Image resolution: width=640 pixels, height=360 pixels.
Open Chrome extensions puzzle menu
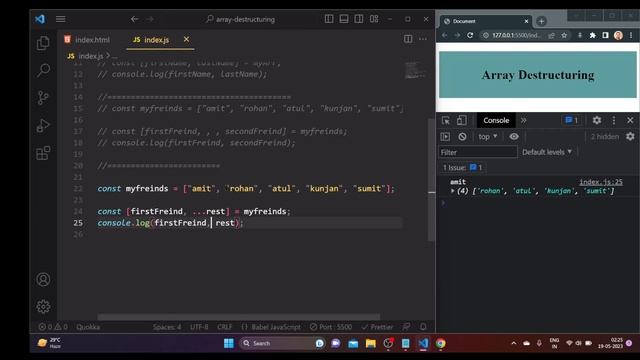pyautogui.click(x=592, y=36)
